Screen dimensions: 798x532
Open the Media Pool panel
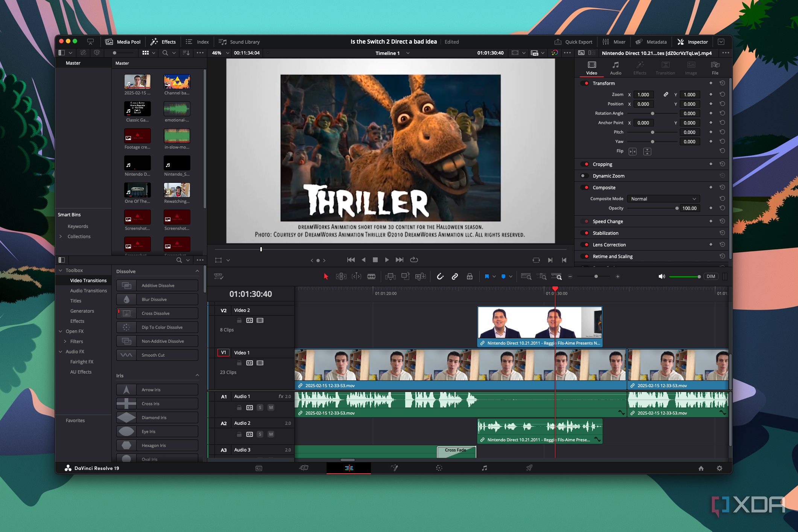[123, 42]
